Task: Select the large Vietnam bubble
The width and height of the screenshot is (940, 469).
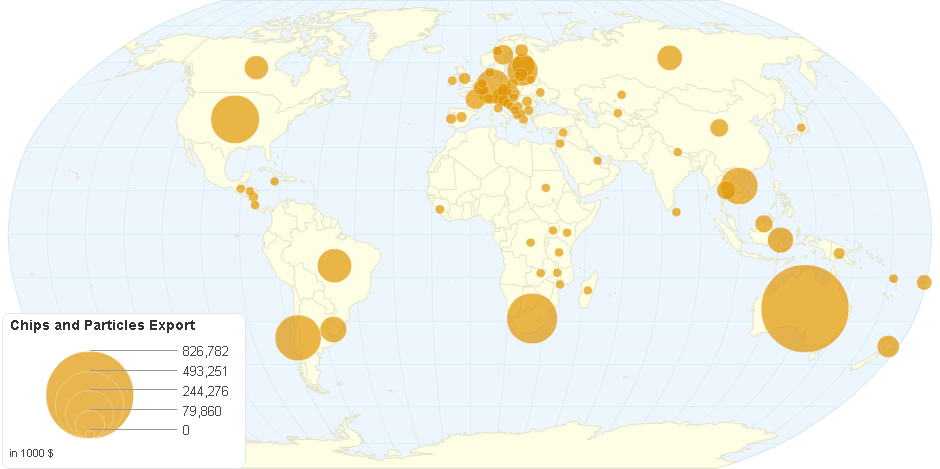Action: [740, 186]
